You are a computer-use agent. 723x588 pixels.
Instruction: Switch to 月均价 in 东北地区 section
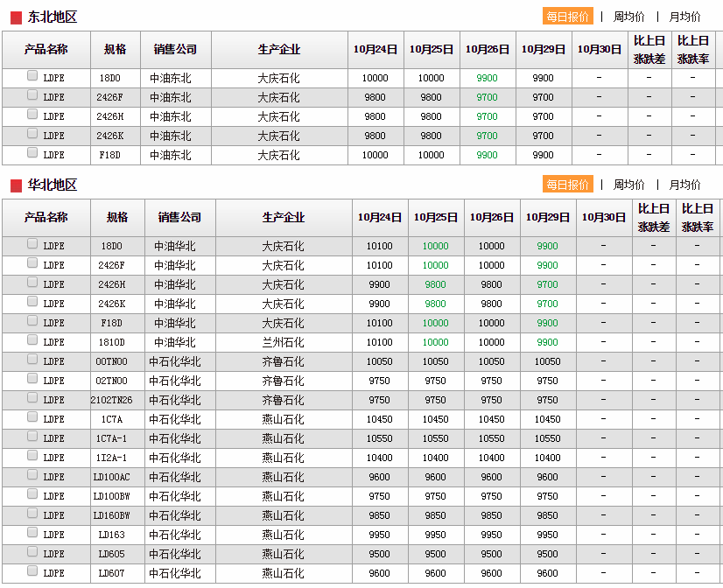[684, 17]
